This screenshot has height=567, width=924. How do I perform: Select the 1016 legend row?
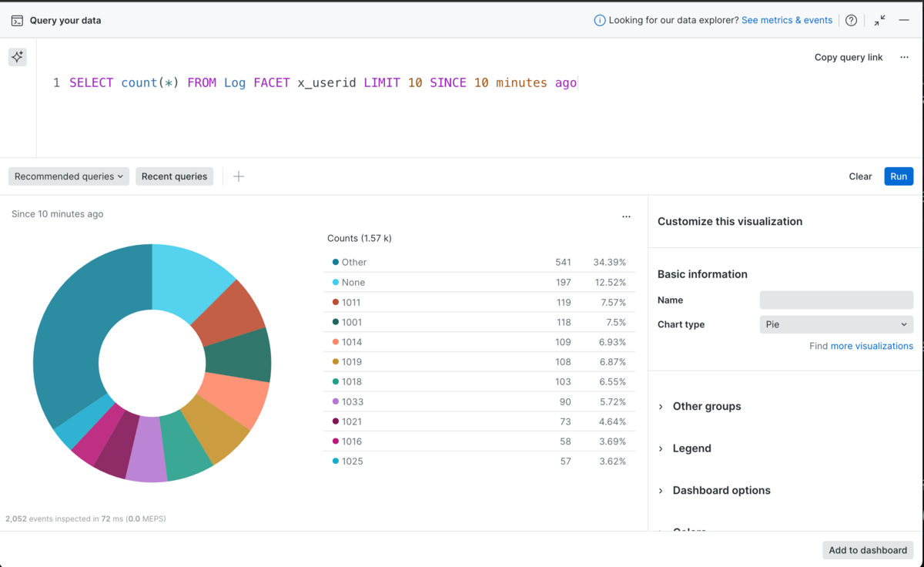tap(480, 441)
